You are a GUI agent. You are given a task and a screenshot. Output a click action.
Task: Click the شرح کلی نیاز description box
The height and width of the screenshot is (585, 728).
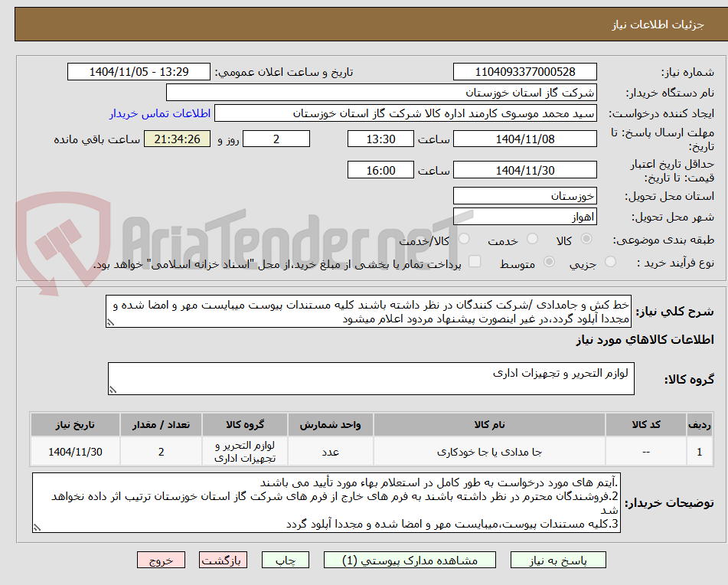click(369, 312)
